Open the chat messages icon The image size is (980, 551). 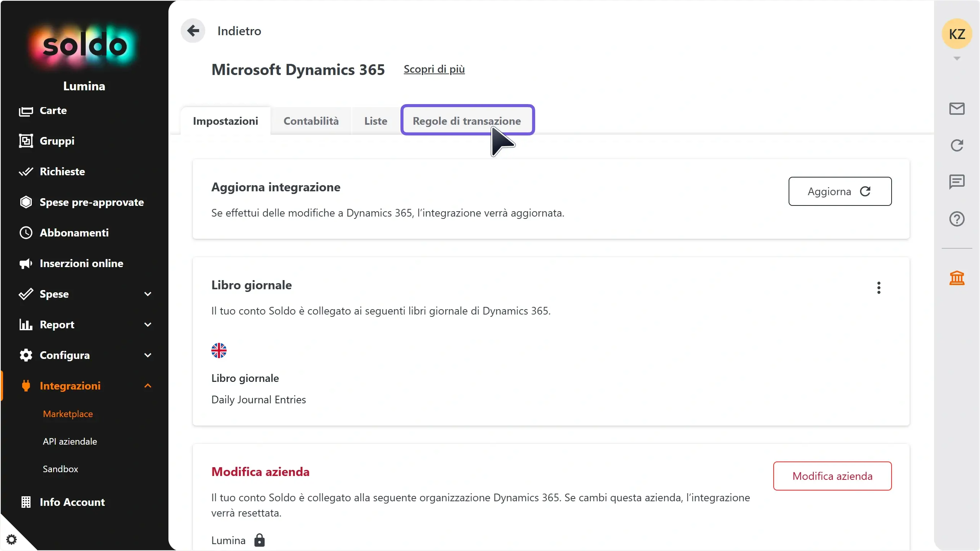tap(957, 182)
